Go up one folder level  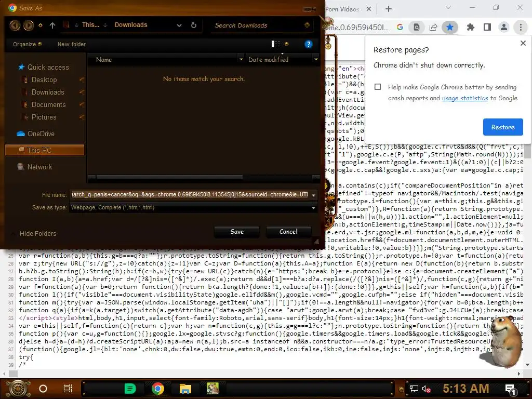[52, 25]
